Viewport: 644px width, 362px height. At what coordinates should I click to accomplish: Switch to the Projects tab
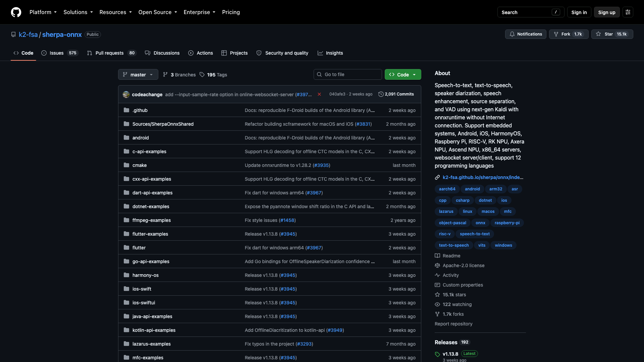pos(234,53)
